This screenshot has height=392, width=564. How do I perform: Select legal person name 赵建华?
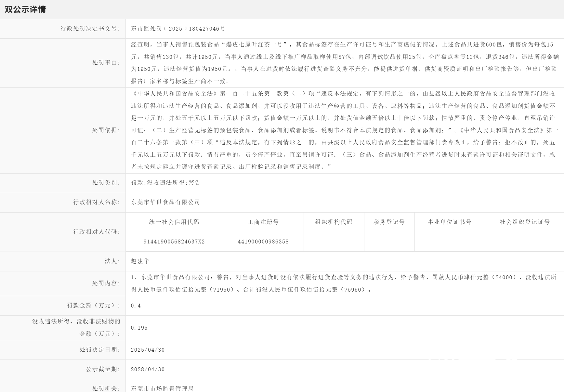(140, 261)
